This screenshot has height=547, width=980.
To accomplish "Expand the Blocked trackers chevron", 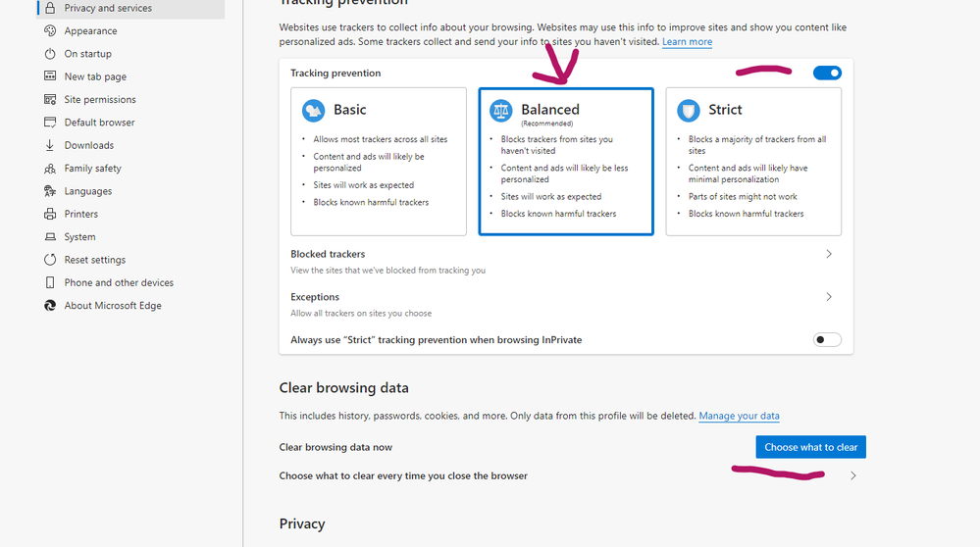I will (829, 254).
